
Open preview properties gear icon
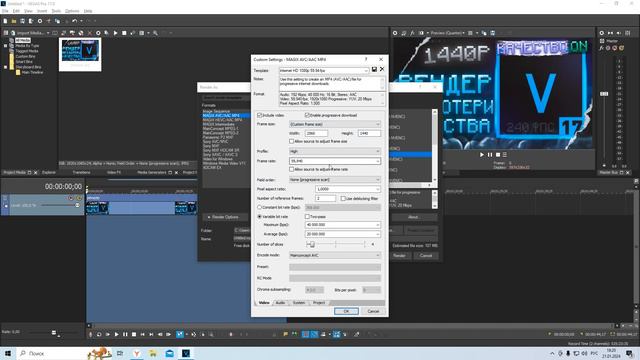tap(395, 33)
